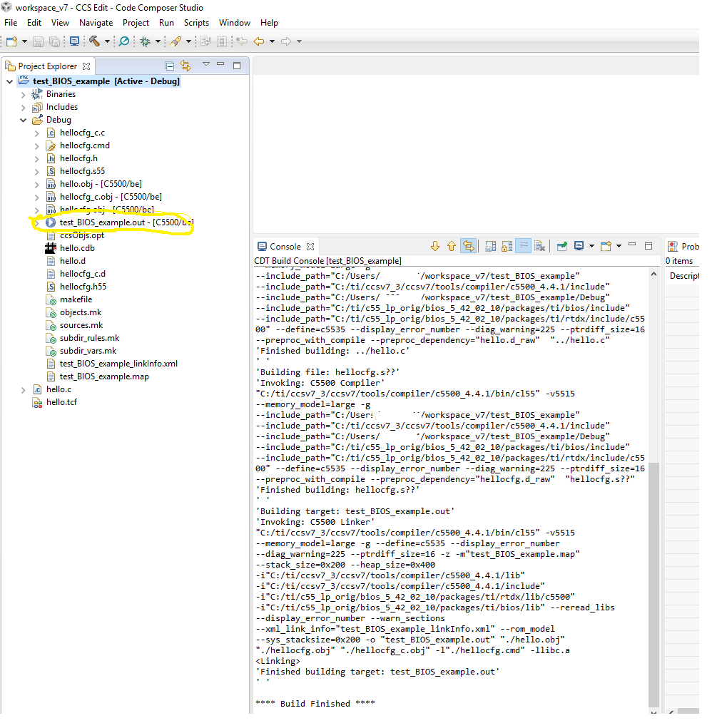The image size is (717, 728).
Task: Open the Debug bug dropdown arrow
Action: coord(158,41)
